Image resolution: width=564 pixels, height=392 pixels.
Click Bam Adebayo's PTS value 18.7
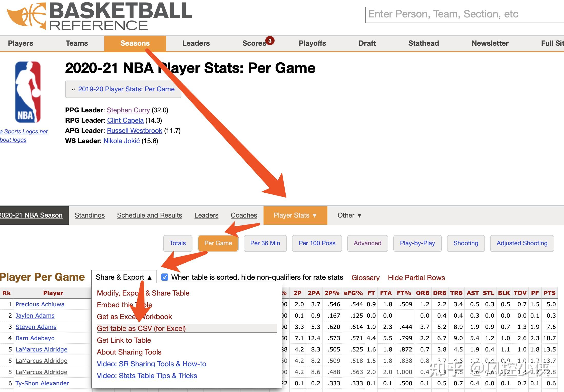pos(549,338)
